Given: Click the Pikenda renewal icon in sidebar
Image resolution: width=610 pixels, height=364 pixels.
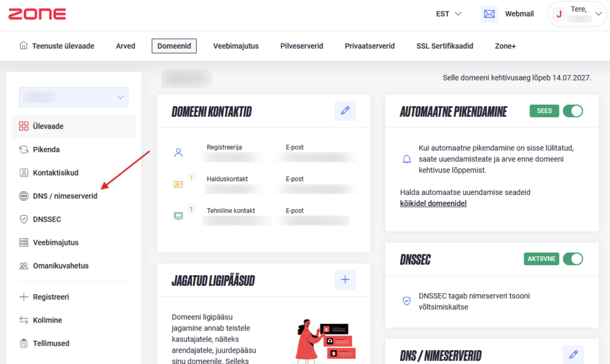Looking at the screenshot, I should (23, 149).
